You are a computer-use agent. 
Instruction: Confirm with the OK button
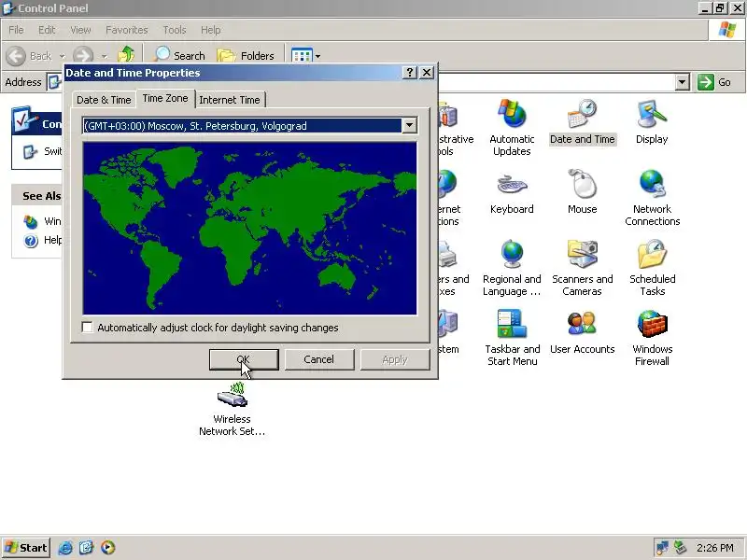[x=244, y=359]
